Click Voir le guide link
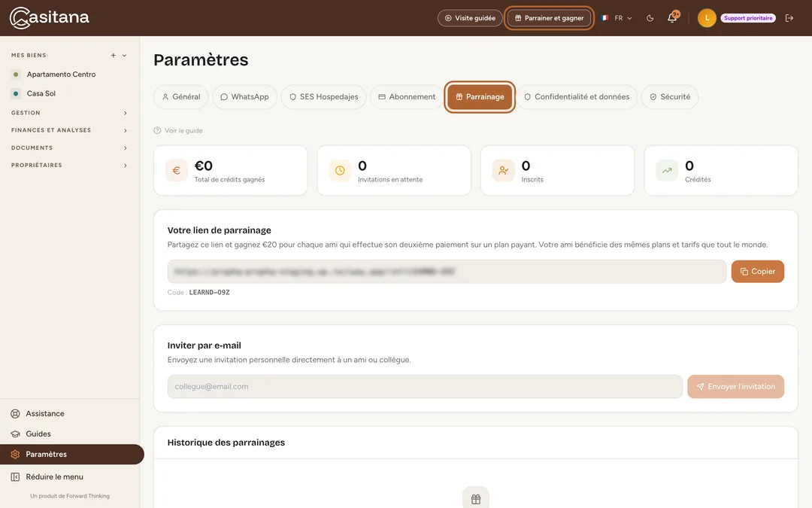Screen dimensions: 812x508 [178, 131]
